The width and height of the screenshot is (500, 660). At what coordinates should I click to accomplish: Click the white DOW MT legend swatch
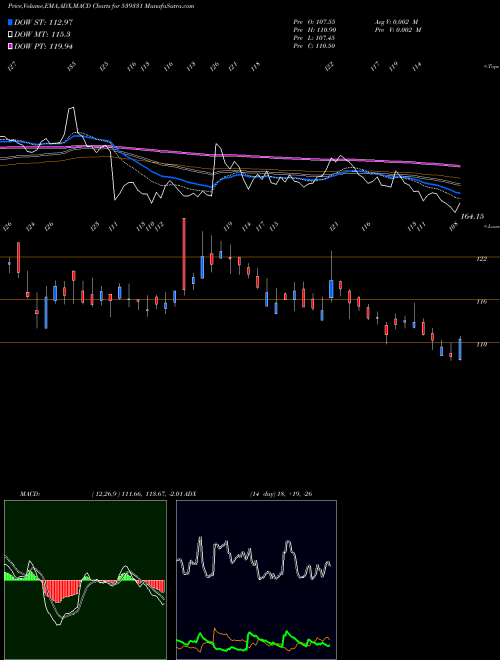(11, 35)
